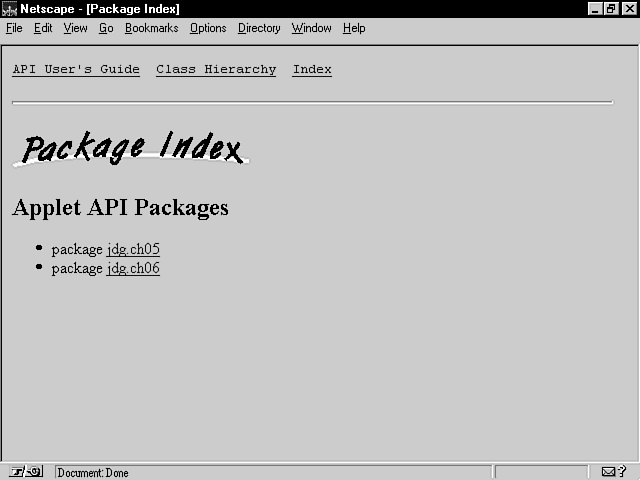Click the Package Index banner image
The image size is (640, 480).
click(131, 148)
